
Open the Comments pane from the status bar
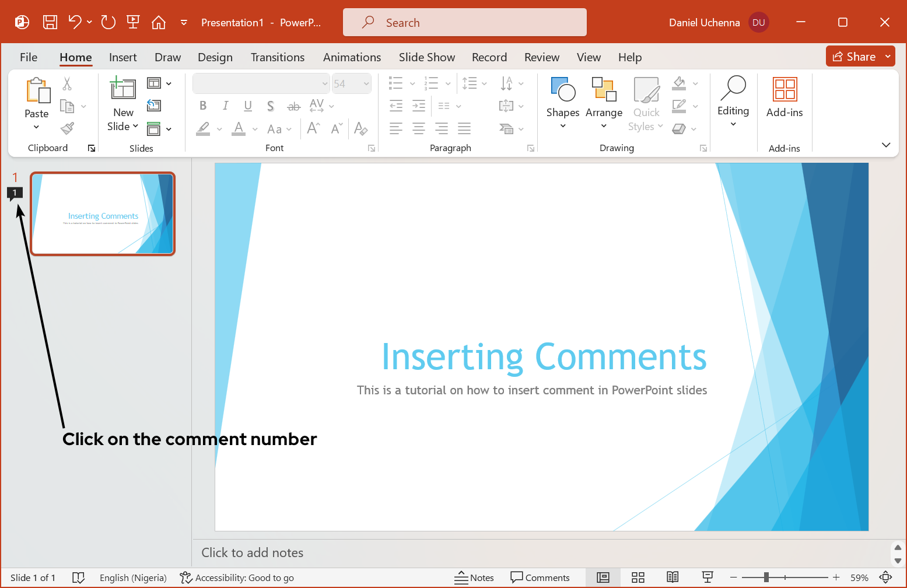coord(540,577)
